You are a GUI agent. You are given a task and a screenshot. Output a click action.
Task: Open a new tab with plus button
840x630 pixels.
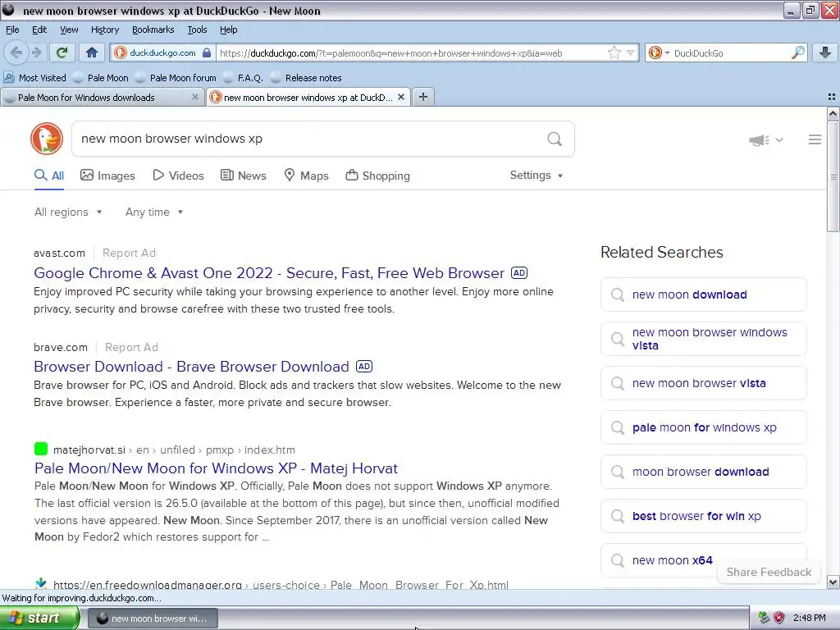423,97
